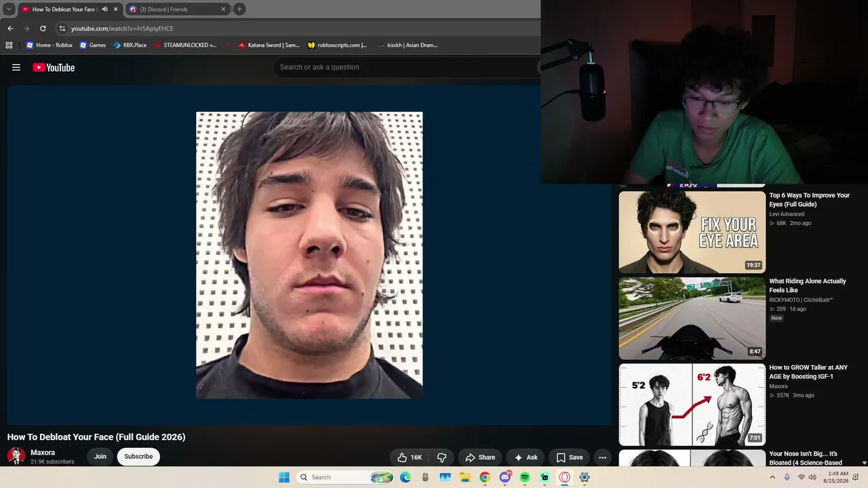Open How to GROW Taller at ANY AGE title

pyautogui.click(x=808, y=372)
